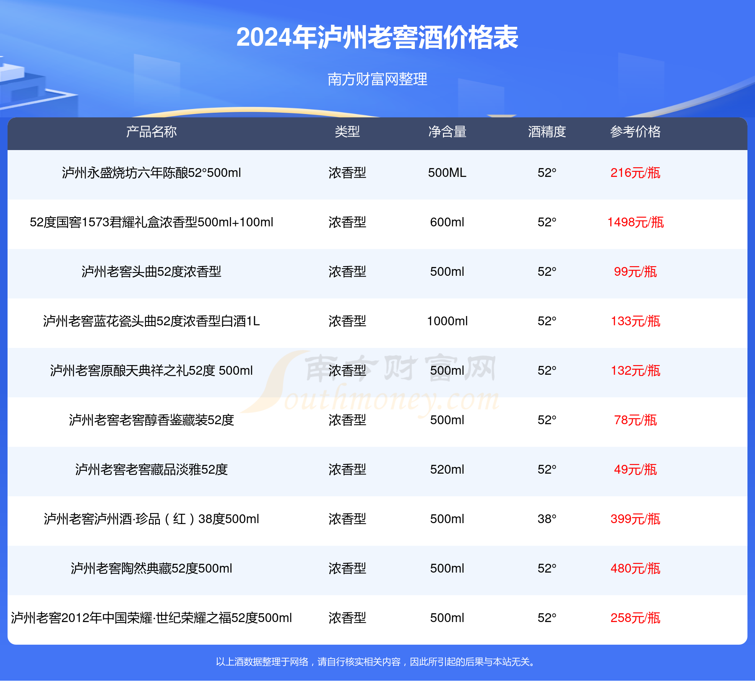Click 浓香型 in the 永盛烧坊六年陈酿 row

click(x=347, y=173)
